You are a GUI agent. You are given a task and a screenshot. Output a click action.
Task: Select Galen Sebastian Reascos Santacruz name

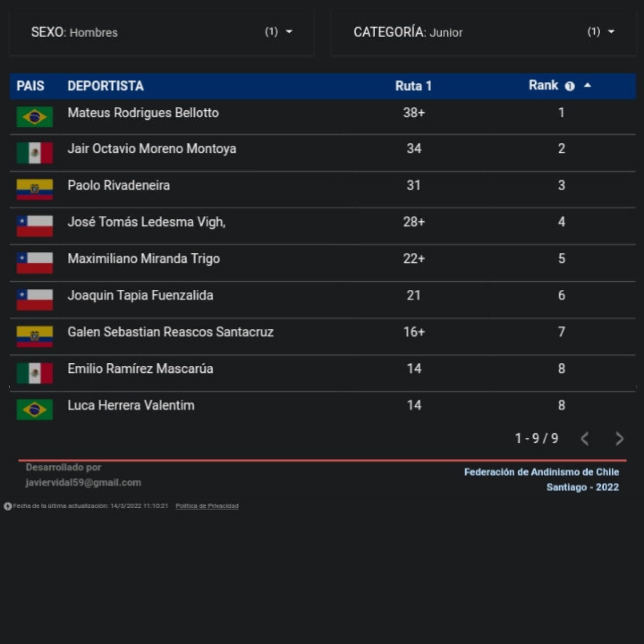(x=170, y=332)
